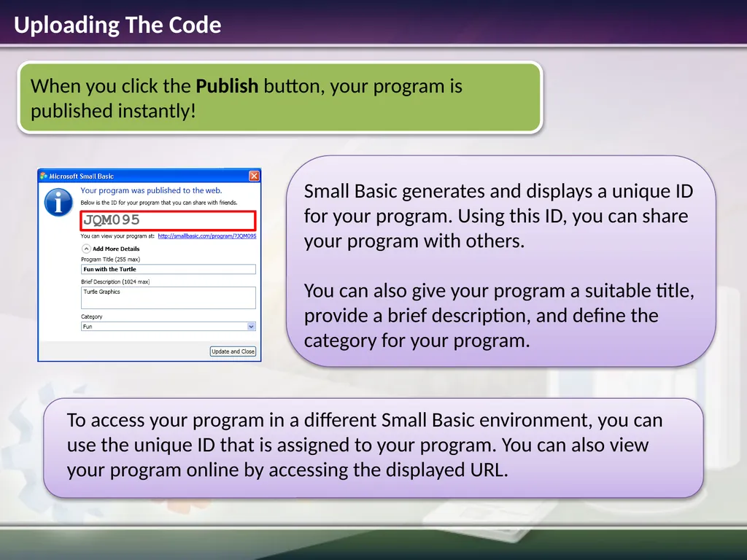Viewport: 747px width, 560px height.
Task: Select the program ID field showing JQM095
Action: pos(169,220)
